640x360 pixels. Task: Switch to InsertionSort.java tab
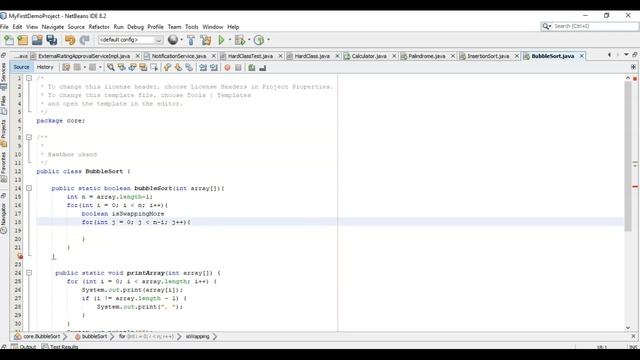(x=488, y=56)
